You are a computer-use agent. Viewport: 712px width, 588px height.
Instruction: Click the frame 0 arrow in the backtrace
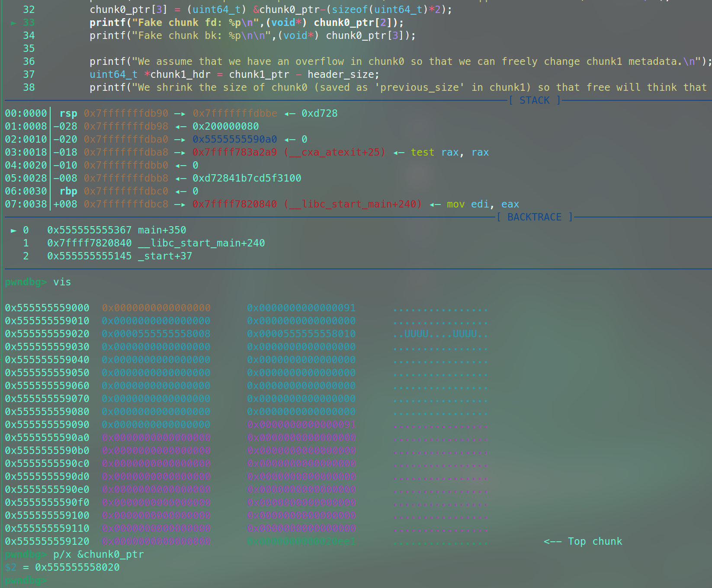13,230
